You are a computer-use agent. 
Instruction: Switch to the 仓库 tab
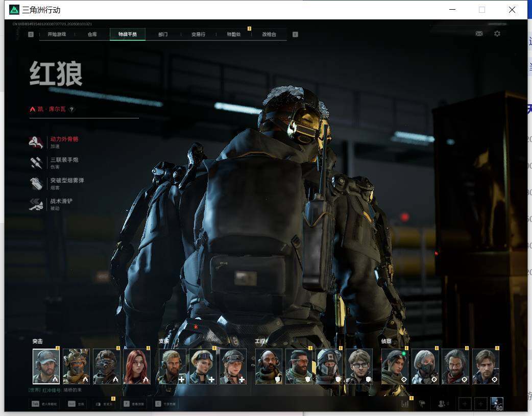tap(92, 34)
